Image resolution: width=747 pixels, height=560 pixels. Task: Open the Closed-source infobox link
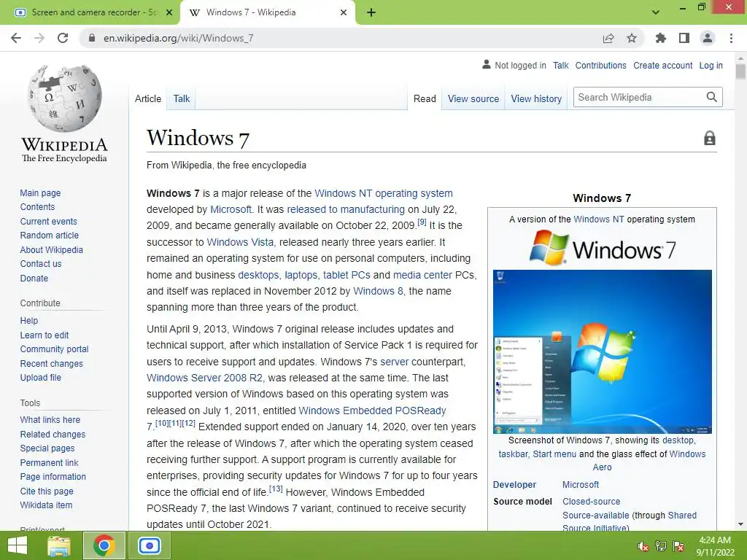point(591,502)
